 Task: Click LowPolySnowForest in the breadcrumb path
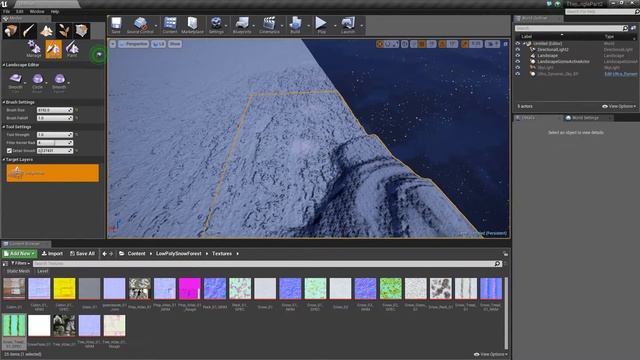[178, 253]
